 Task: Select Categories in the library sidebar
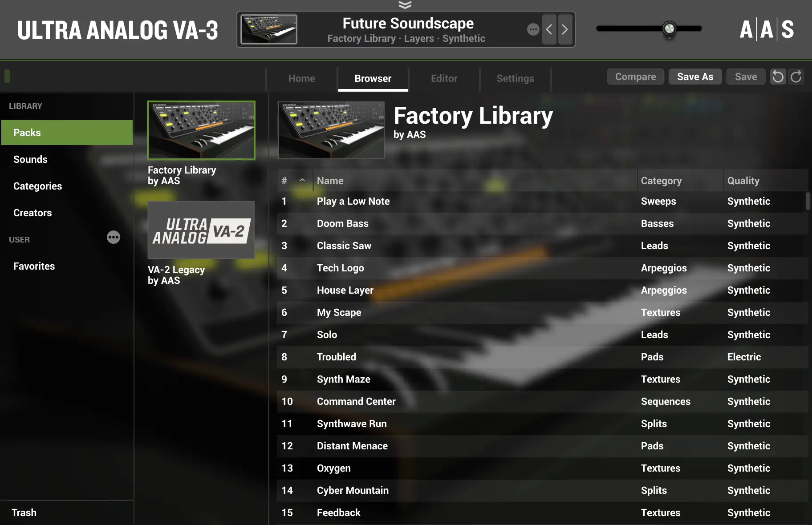coord(37,186)
